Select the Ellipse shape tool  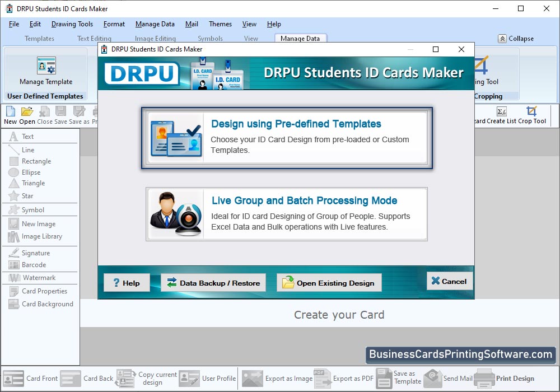point(24,172)
